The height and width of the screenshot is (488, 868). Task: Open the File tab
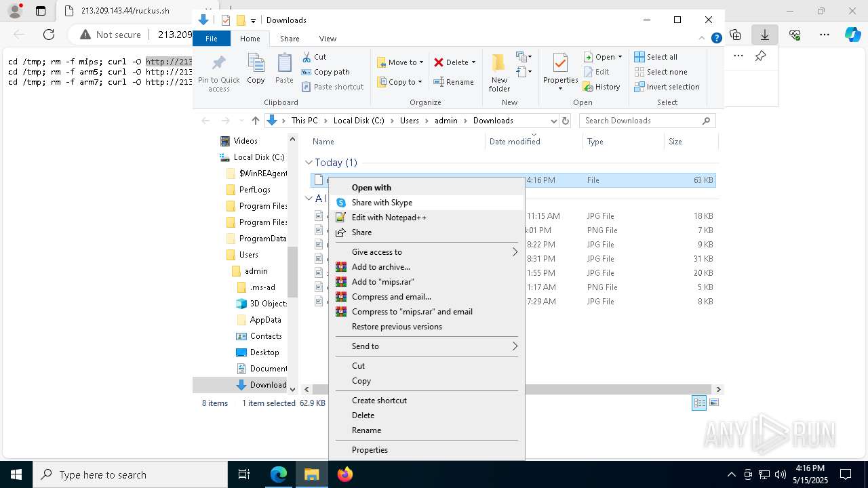coord(212,39)
